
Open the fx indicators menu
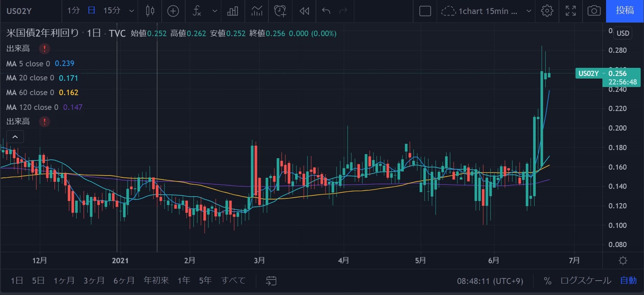click(197, 11)
